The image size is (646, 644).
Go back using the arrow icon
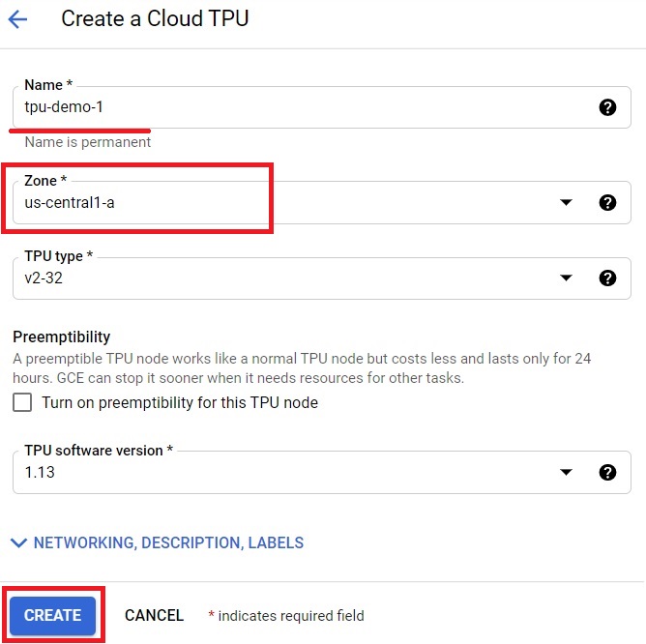[17, 19]
